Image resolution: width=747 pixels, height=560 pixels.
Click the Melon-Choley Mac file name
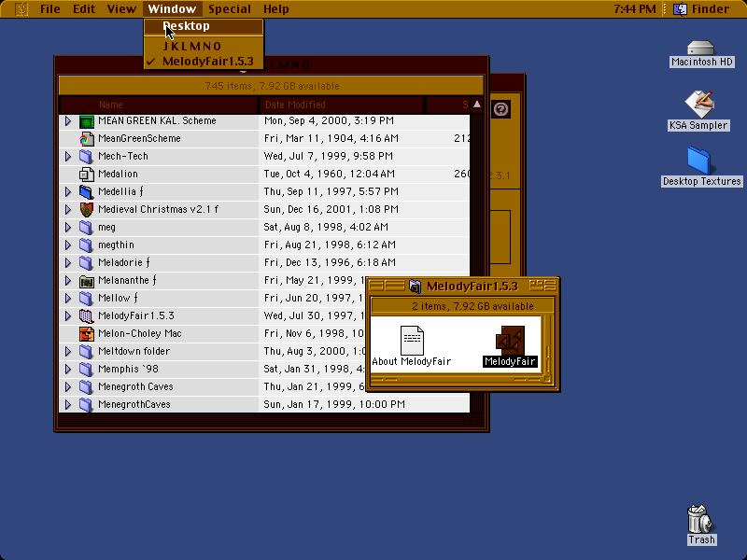pyautogui.click(x=139, y=334)
